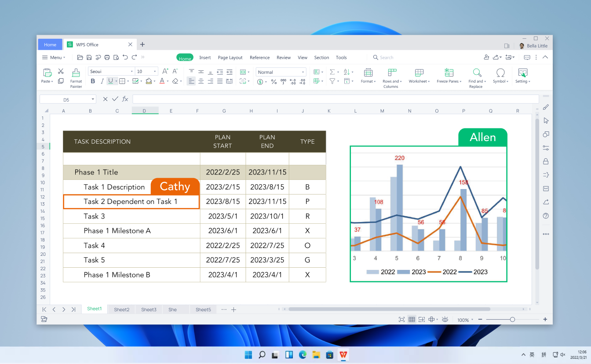Image resolution: width=591 pixels, height=364 pixels.
Task: Click the zoom slider handle
Action: [512, 320]
